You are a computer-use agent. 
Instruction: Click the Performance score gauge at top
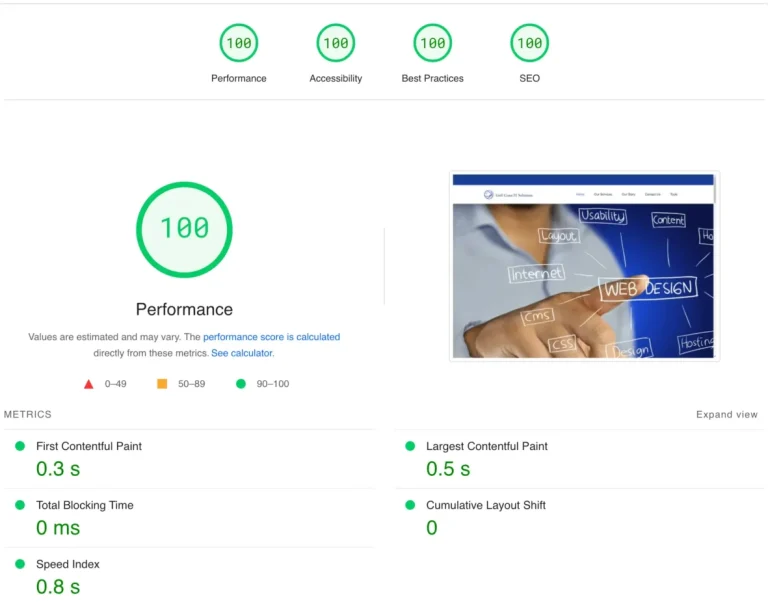coord(239,43)
